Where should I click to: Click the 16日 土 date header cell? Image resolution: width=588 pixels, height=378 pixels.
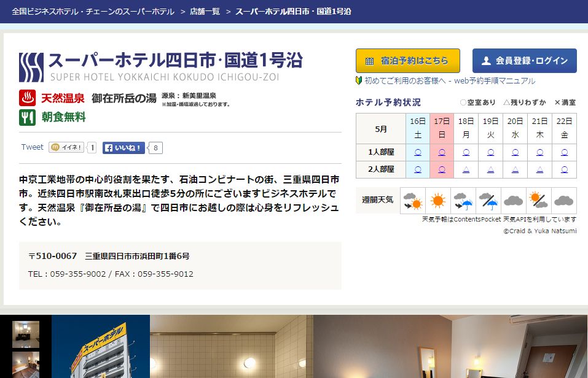pos(418,128)
